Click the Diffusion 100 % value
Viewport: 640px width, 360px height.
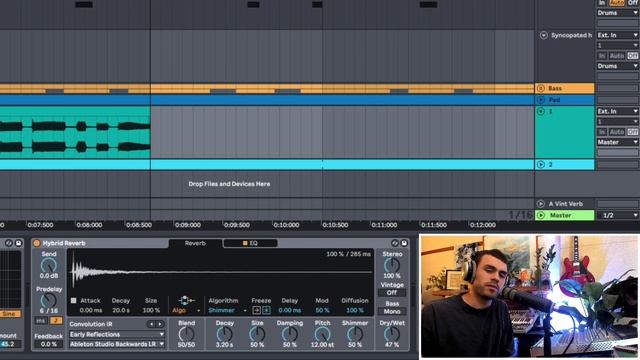click(x=355, y=310)
